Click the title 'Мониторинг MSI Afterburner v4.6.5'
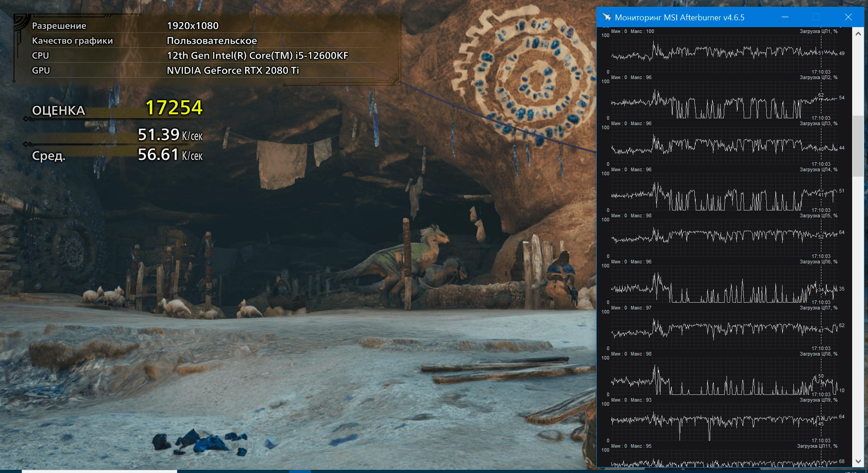 (679, 17)
